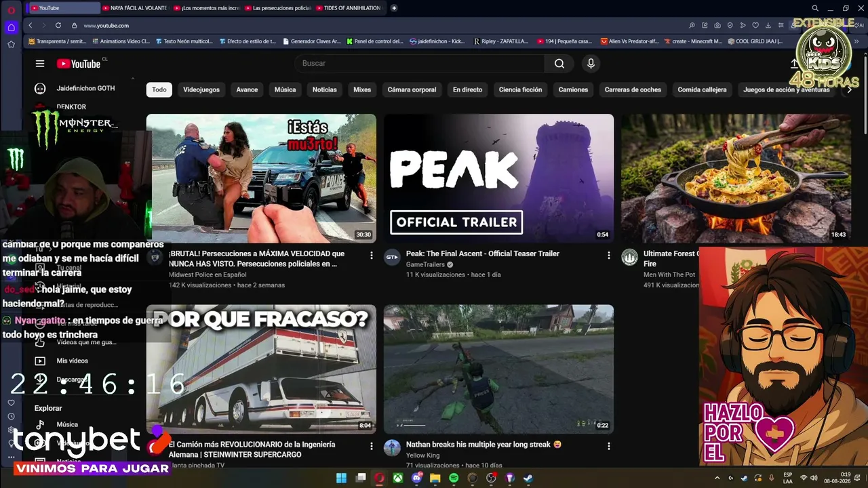868x488 pixels.
Task: Play the Nathan breaks streak video thumbnail
Action: click(498, 369)
